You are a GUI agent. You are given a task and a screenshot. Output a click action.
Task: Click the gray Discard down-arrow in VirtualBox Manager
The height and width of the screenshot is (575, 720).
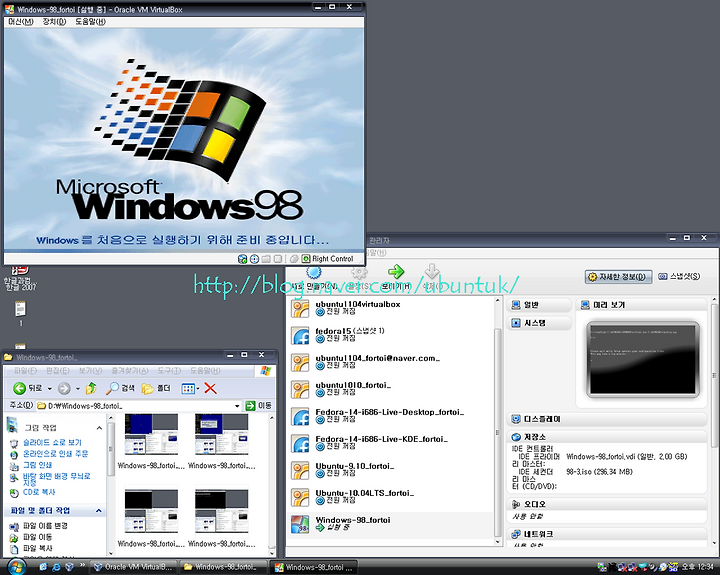point(432,271)
